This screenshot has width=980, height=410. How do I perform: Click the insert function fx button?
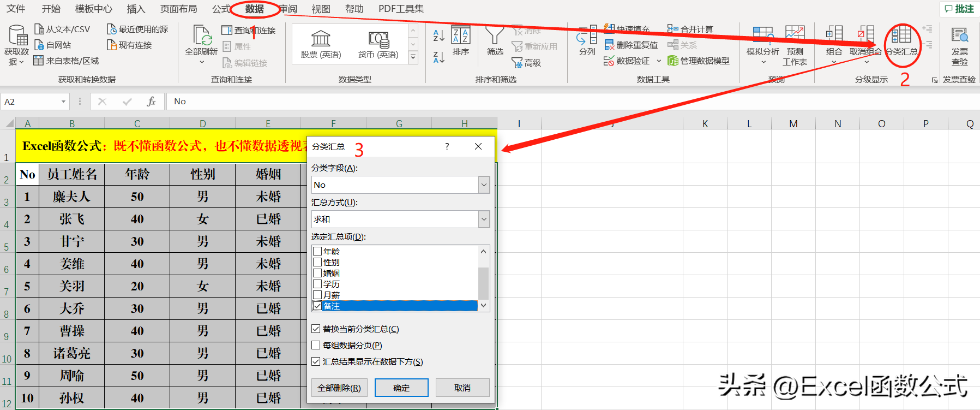[151, 102]
